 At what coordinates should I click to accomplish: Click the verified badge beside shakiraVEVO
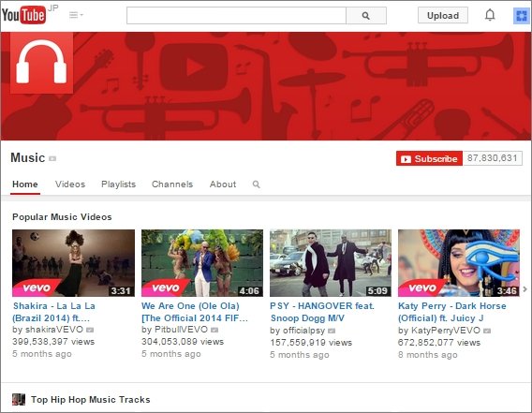pyautogui.click(x=90, y=330)
